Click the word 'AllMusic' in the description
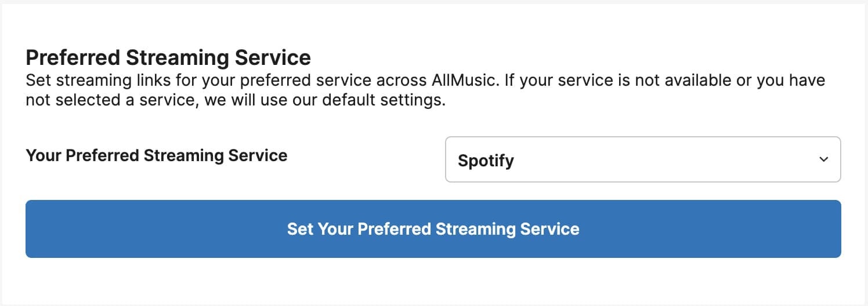868x306 pixels. [464, 79]
